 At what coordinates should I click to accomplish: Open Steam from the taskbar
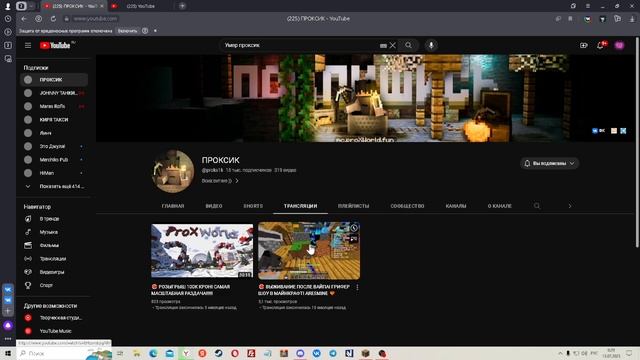pyautogui.click(x=218, y=353)
